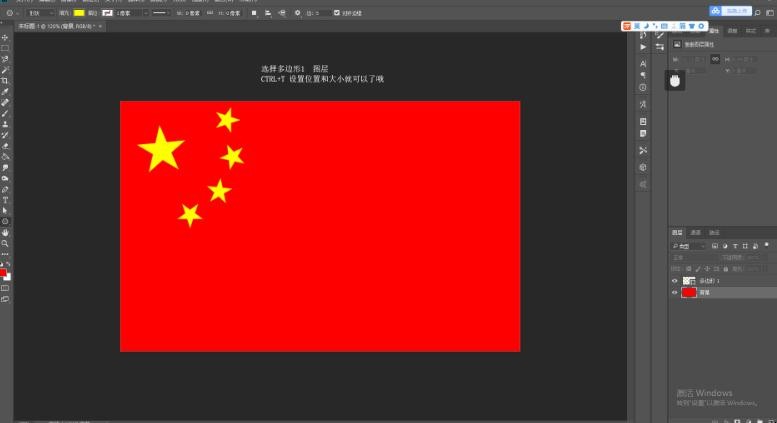Select the Magic Wand tool
This screenshot has height=423, width=777.
[x=5, y=70]
